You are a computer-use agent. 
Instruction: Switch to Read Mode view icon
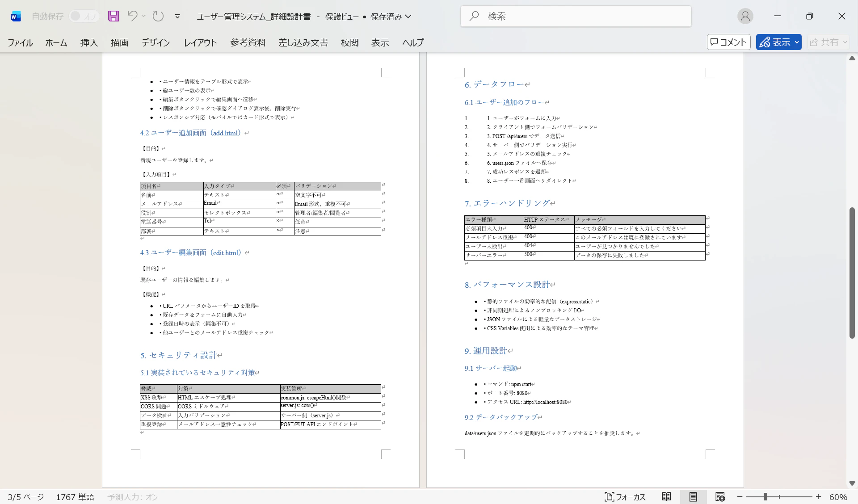point(666,497)
